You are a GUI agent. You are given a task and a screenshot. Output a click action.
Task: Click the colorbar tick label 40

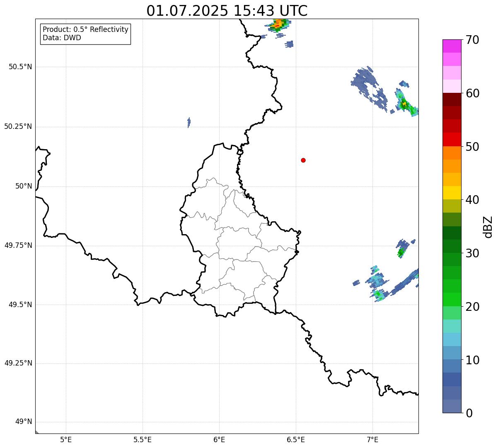pos(472,200)
